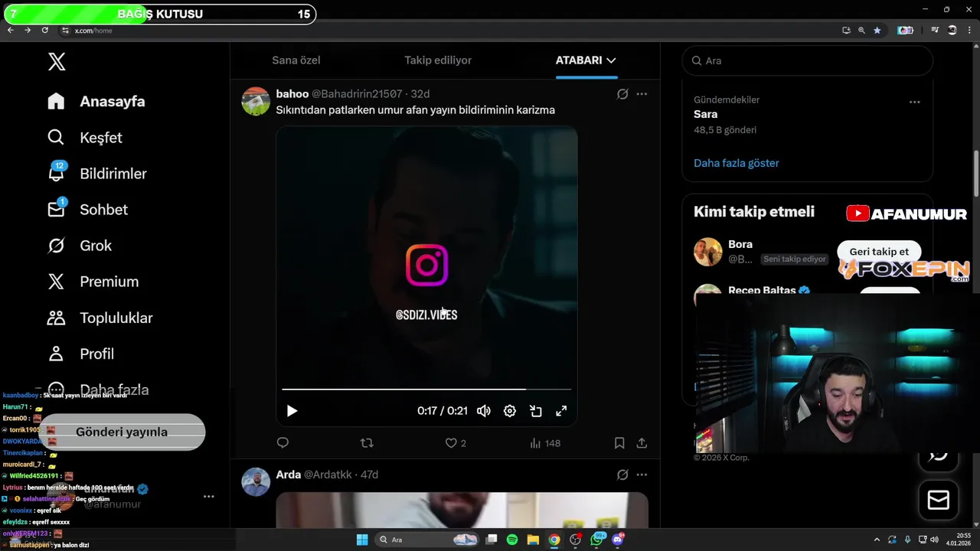Open WhatsApp from the taskbar
This screenshot has height=551, width=980.
point(596,540)
